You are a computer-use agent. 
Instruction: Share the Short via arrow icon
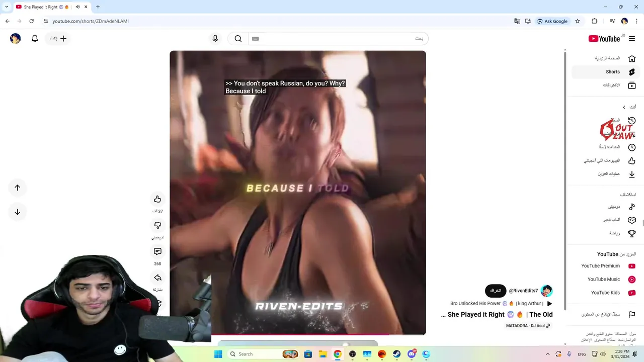157,278
